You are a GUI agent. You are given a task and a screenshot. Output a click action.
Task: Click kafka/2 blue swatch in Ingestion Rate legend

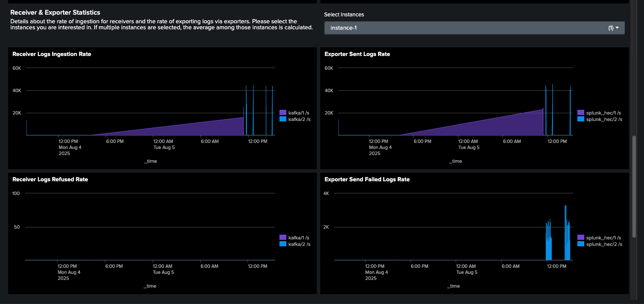pyautogui.click(x=282, y=119)
